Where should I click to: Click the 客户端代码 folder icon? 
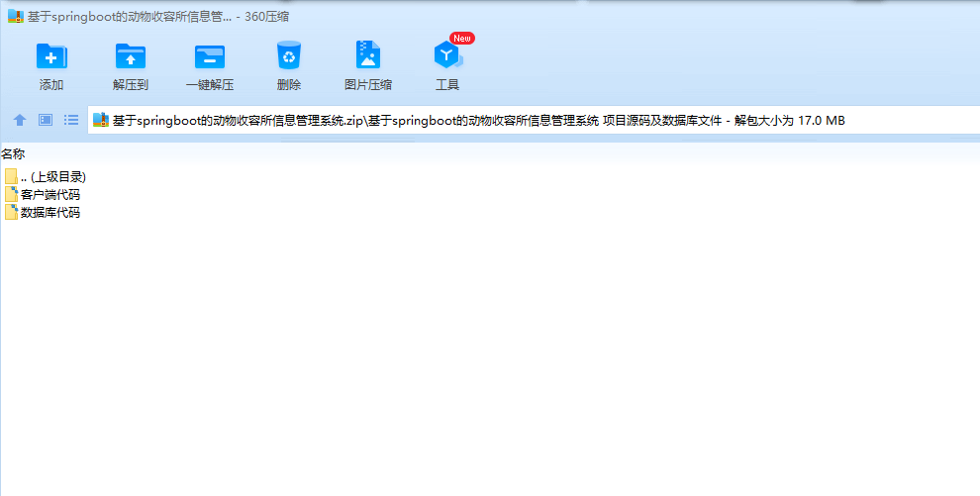click(11, 194)
